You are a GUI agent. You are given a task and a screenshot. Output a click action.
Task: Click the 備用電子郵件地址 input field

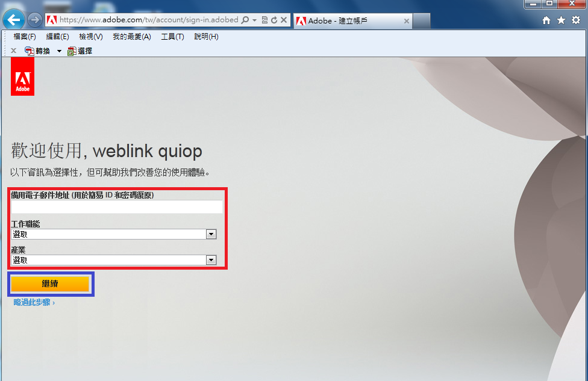pos(117,207)
